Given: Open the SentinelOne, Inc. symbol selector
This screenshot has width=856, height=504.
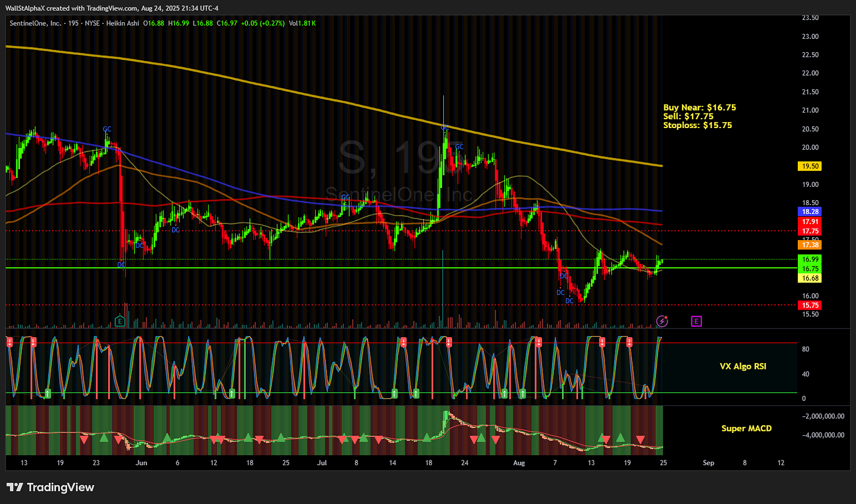Looking at the screenshot, I should coord(35,23).
